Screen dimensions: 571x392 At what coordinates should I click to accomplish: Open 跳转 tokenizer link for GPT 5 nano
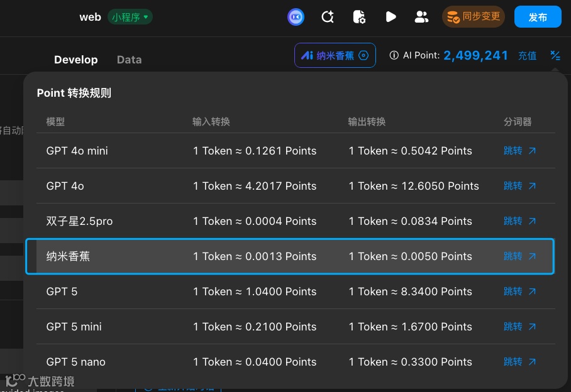pyautogui.click(x=519, y=362)
